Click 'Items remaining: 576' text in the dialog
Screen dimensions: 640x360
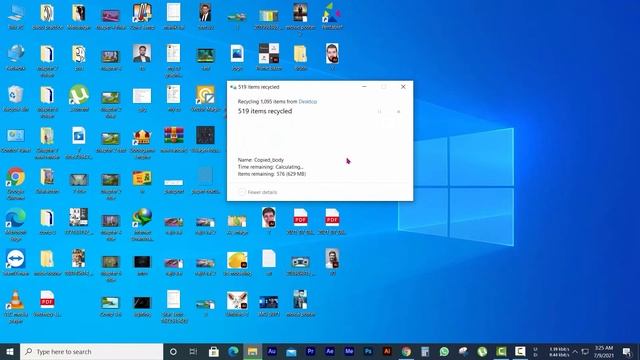coord(272,174)
